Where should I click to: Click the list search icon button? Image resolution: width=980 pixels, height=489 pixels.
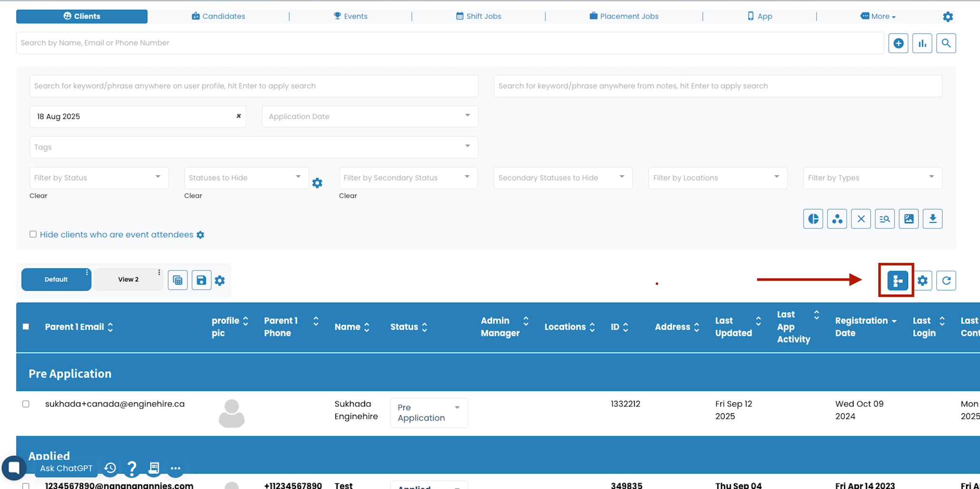tap(884, 219)
